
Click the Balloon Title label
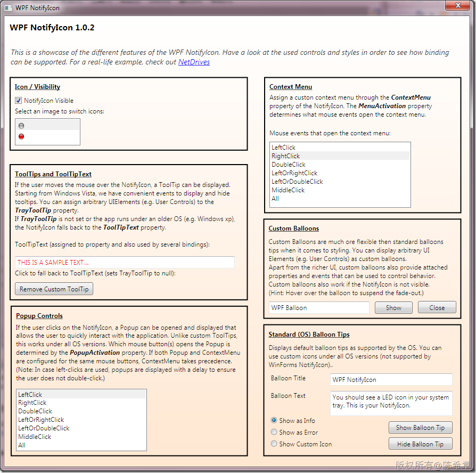288,378
